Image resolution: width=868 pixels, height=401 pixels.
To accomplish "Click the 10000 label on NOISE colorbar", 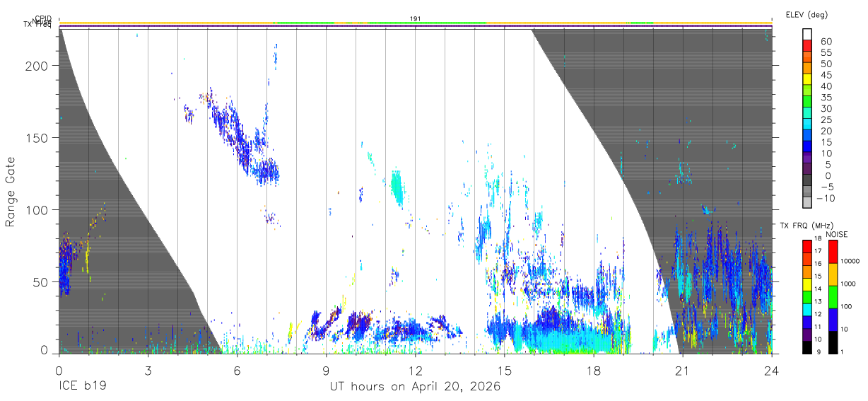I will pos(851,261).
